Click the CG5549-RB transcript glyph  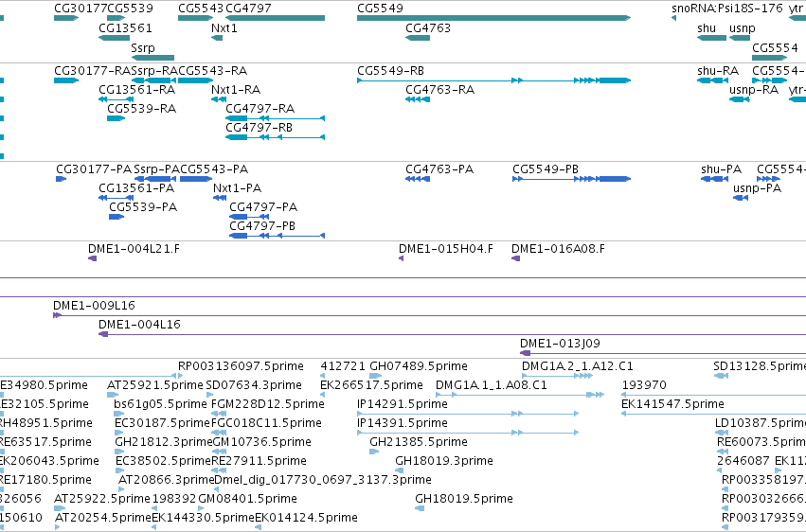494,80
